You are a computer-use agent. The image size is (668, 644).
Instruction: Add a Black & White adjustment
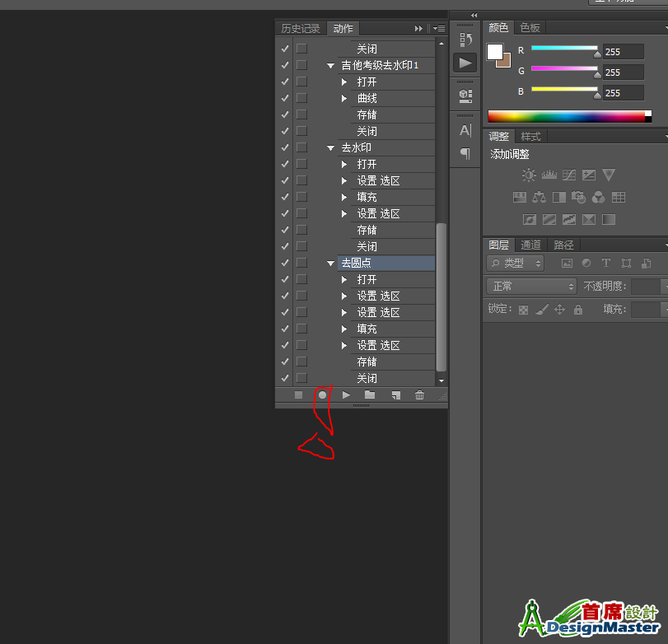tap(559, 197)
